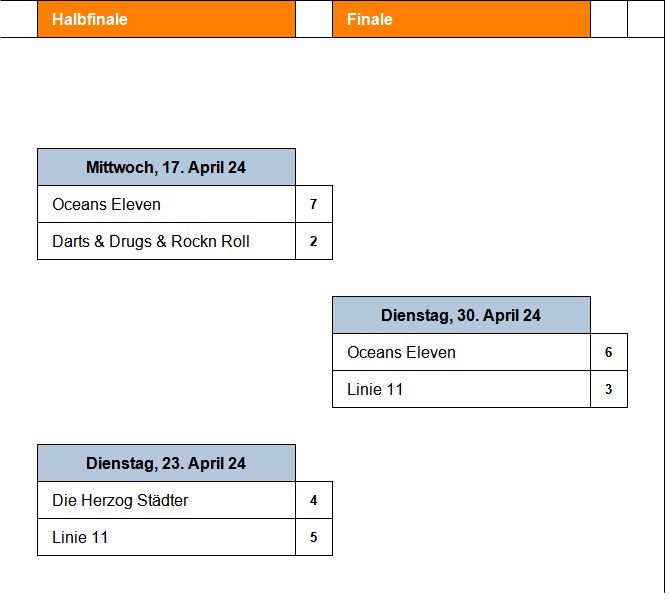Select the Dienstag, 23. April 24 date cell
Image resolution: width=670 pixels, height=605 pixels.
[x=166, y=463]
